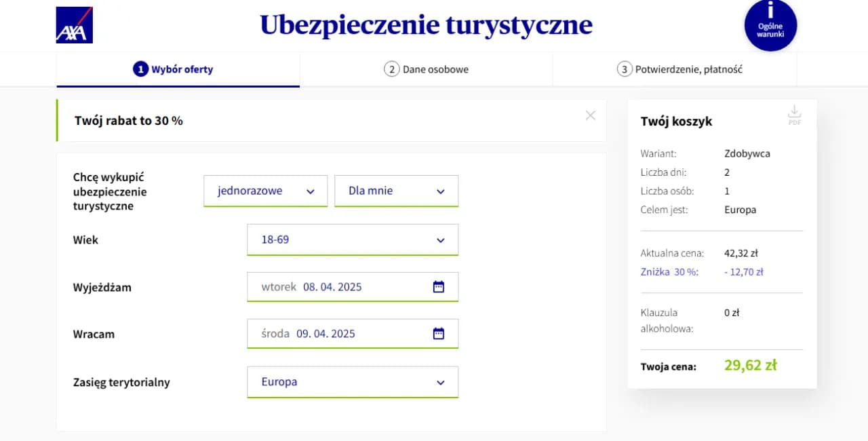Open the jednorazowe insurance type dropdown
868x441 pixels.
(x=265, y=191)
